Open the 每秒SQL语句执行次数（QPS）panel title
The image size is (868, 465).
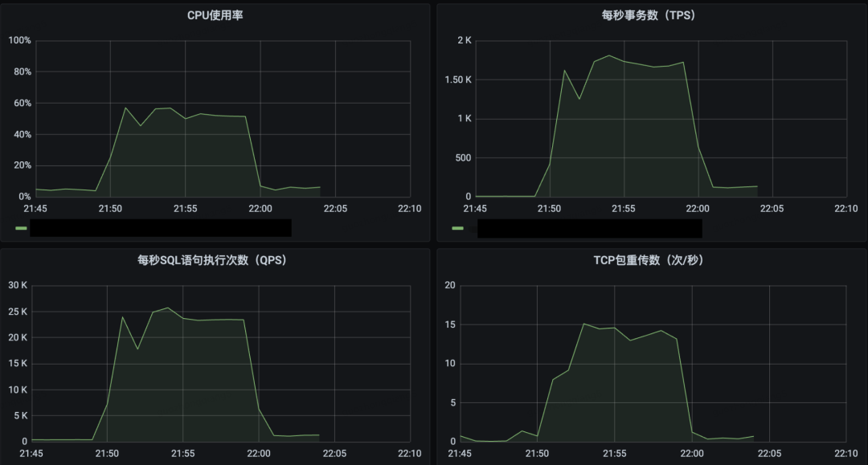pyautogui.click(x=212, y=260)
